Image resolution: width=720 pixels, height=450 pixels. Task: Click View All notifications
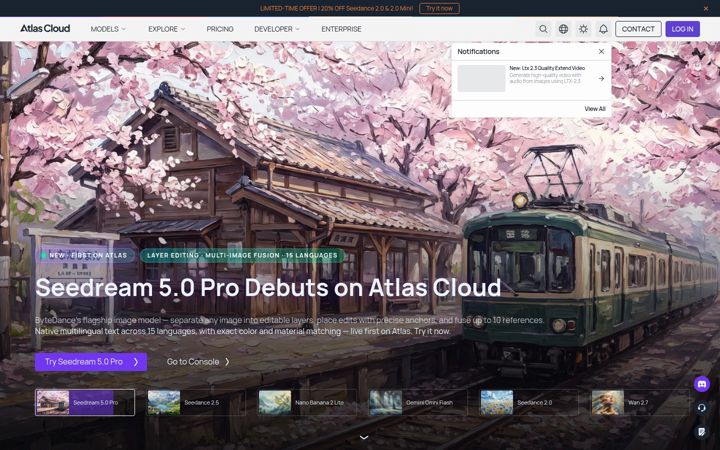pyautogui.click(x=595, y=109)
